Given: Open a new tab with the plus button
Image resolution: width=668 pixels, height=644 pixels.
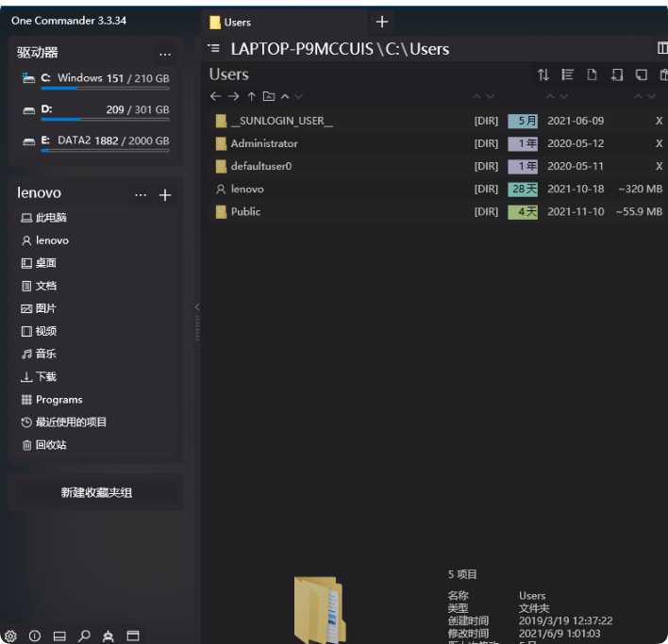Looking at the screenshot, I should (382, 22).
